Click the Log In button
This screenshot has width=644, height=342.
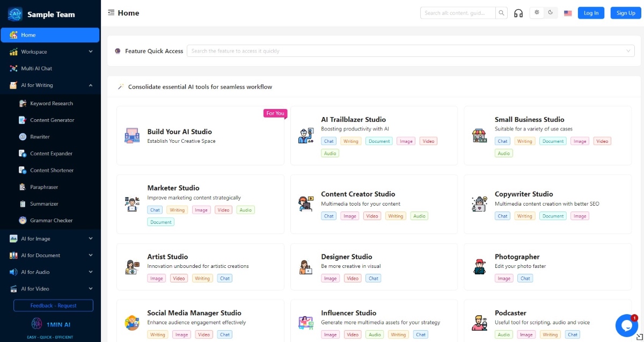(591, 13)
